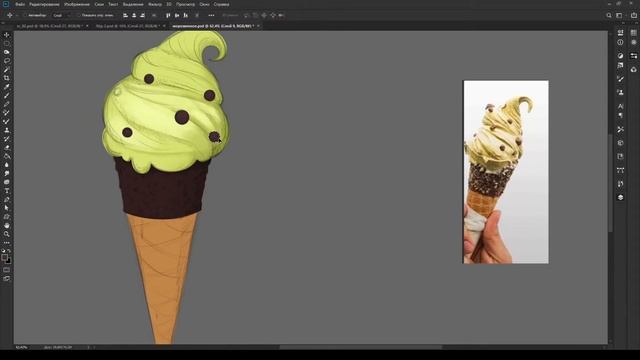This screenshot has height=360, width=640.
Task: Select the Rectangular Marquee tool
Action: coord(7,43)
